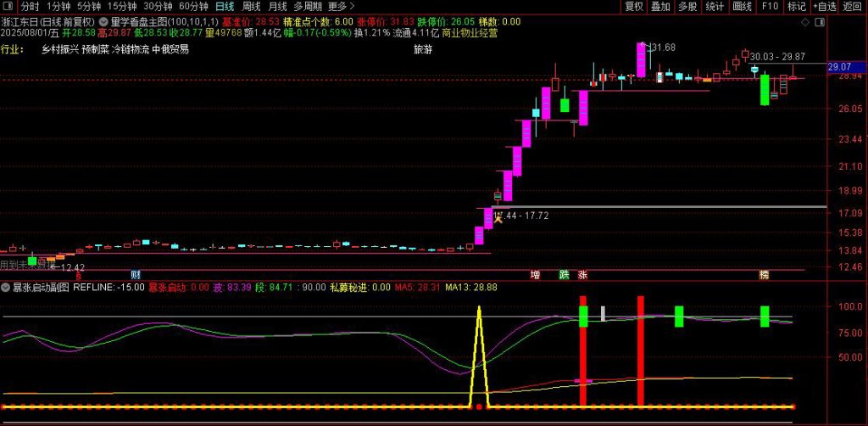Click the 财 event marker under the chart
The image size is (868, 426).
pos(135,275)
